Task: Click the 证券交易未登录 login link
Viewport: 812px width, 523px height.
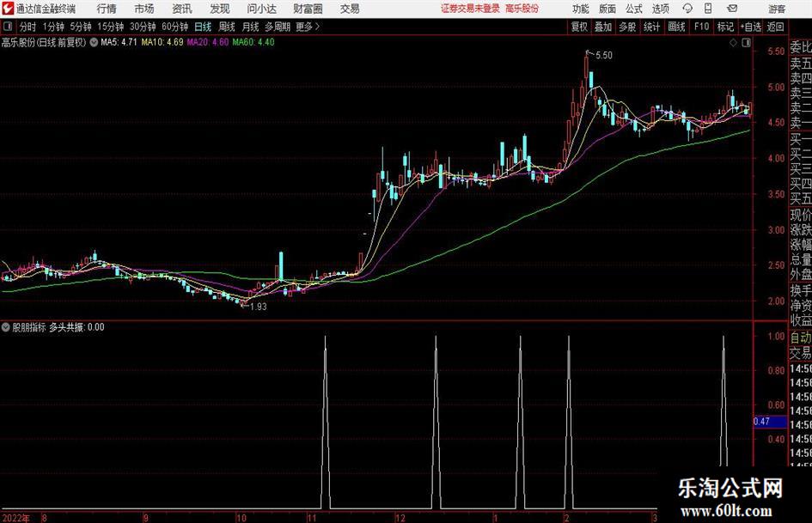Action: tap(470, 9)
